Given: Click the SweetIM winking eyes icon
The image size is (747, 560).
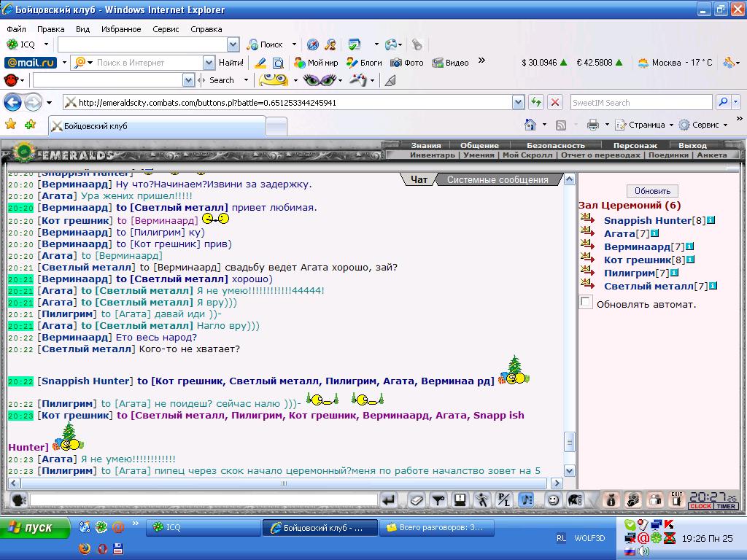Looking at the screenshot, I should tap(320, 80).
